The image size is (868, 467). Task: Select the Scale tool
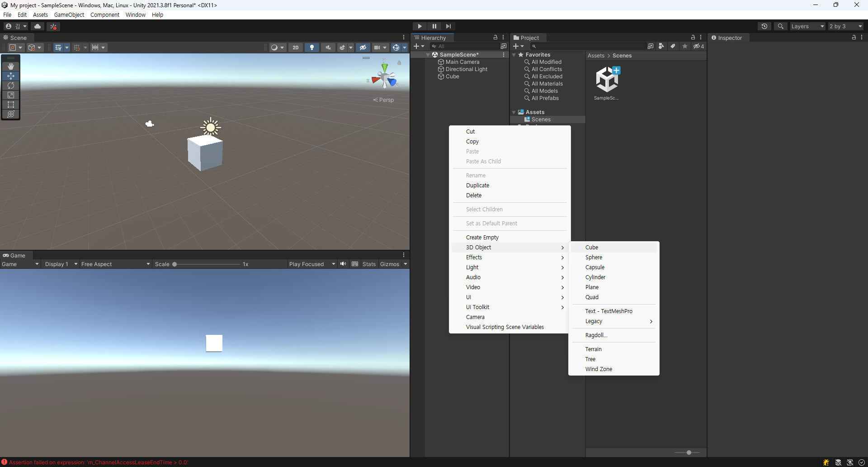(11, 95)
